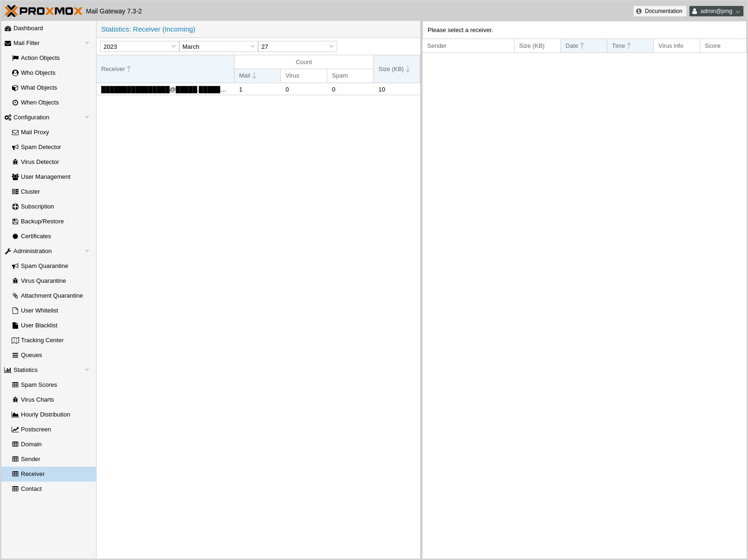
Task: Click the Certificates badge icon
Action: (15, 236)
